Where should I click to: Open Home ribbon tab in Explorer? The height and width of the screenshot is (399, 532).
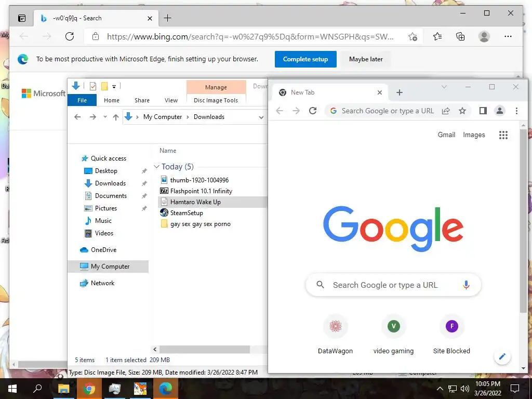click(112, 100)
